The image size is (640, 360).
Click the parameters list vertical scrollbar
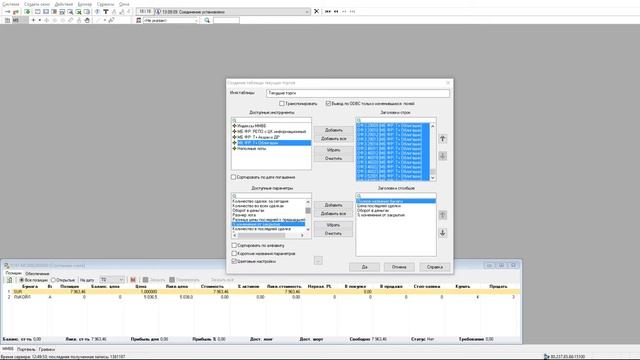pos(308,216)
